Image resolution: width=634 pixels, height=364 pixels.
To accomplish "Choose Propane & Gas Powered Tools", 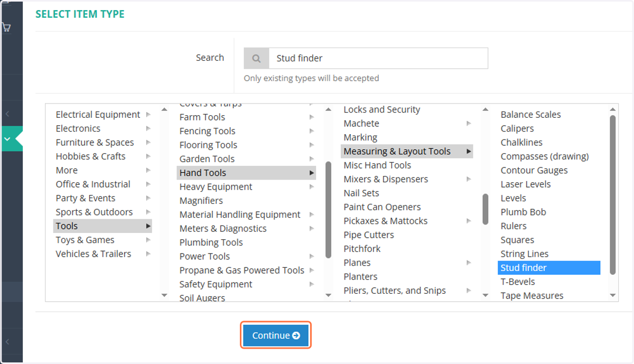I will click(x=242, y=270).
